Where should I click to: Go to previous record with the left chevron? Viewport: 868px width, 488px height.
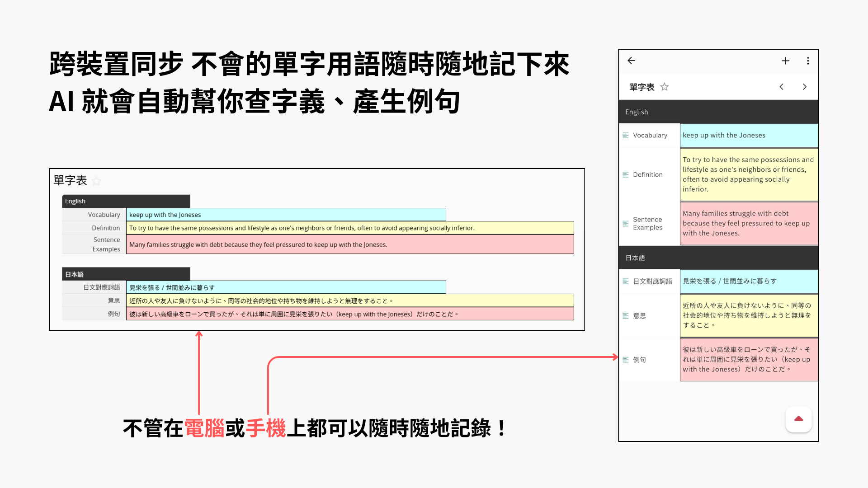[782, 87]
